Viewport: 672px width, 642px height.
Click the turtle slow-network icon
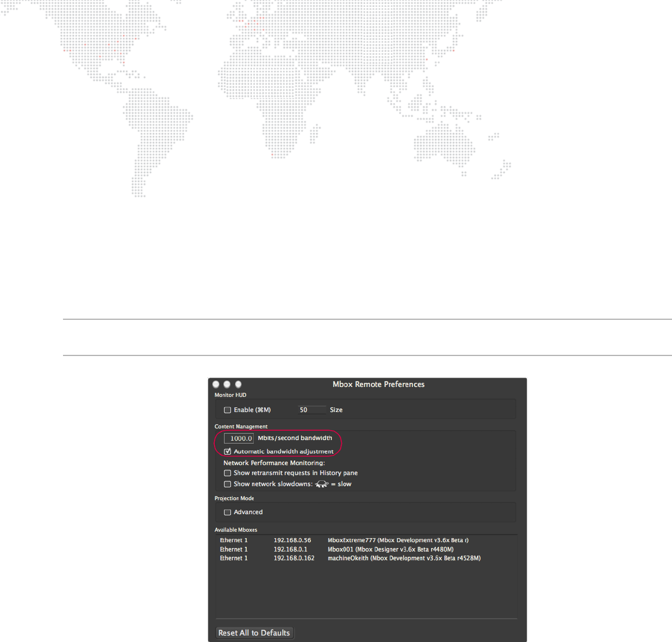click(322, 484)
